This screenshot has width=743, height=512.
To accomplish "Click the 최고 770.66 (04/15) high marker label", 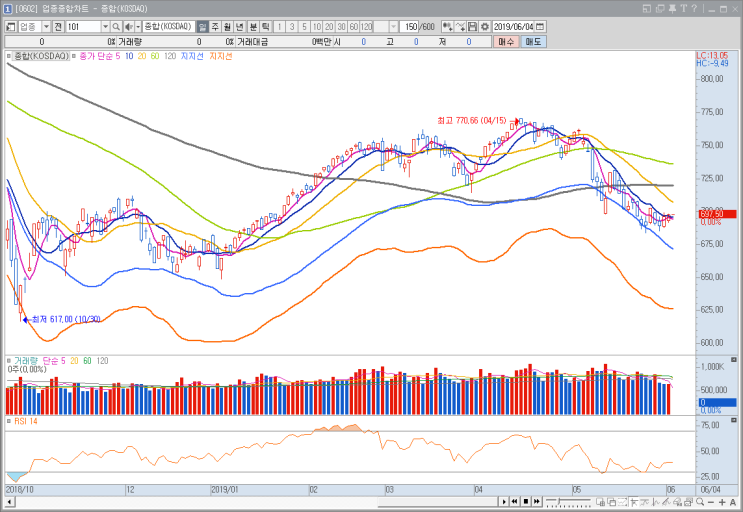I will (471, 121).
